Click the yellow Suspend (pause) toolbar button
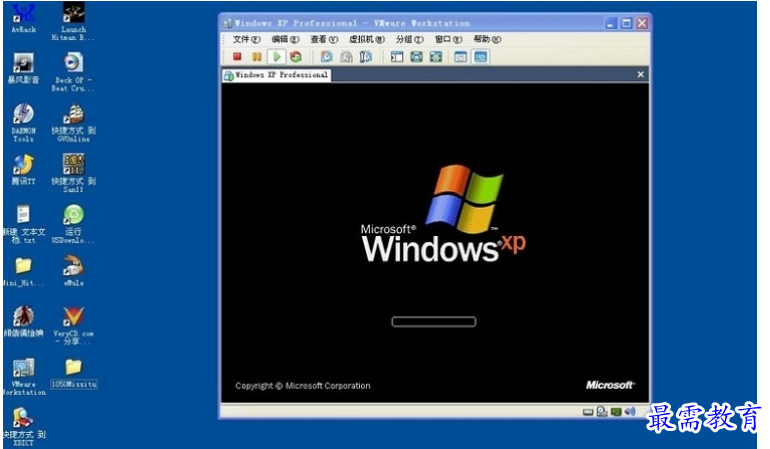Screen dimensions: 770x449 (257, 57)
